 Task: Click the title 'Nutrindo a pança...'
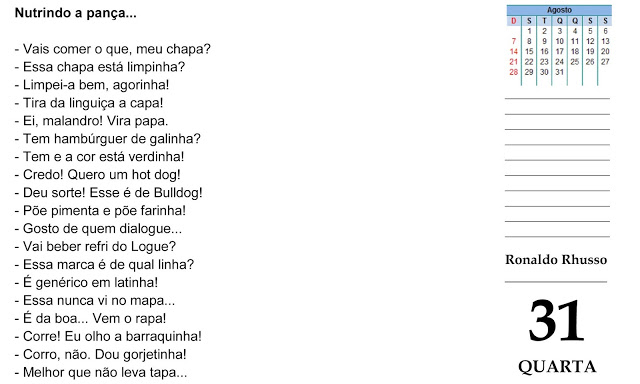click(76, 13)
